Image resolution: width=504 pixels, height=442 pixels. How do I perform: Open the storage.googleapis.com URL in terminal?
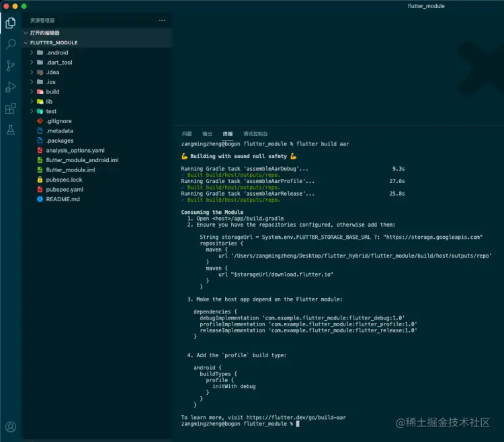(x=433, y=237)
